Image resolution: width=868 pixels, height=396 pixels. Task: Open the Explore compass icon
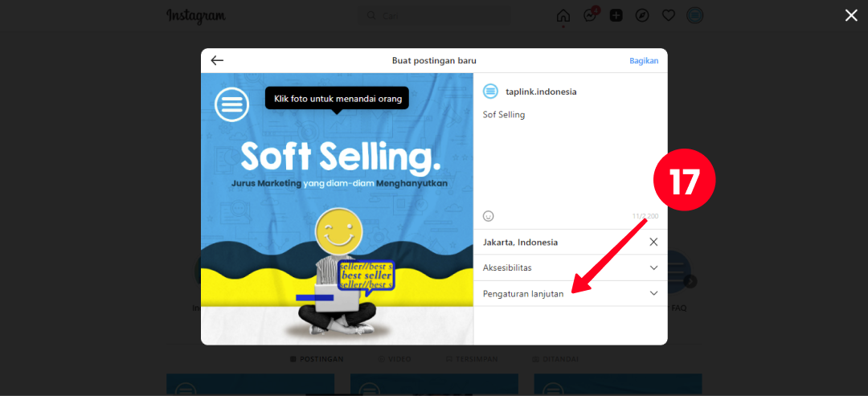642,15
